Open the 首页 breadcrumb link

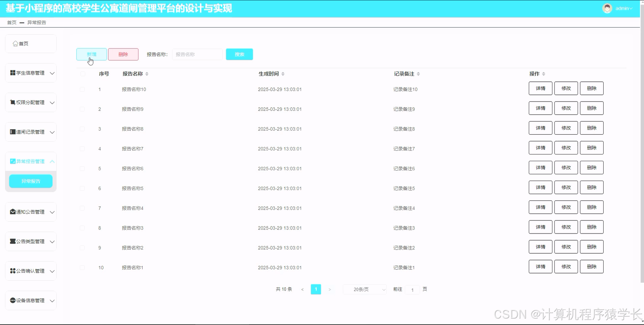(11, 22)
